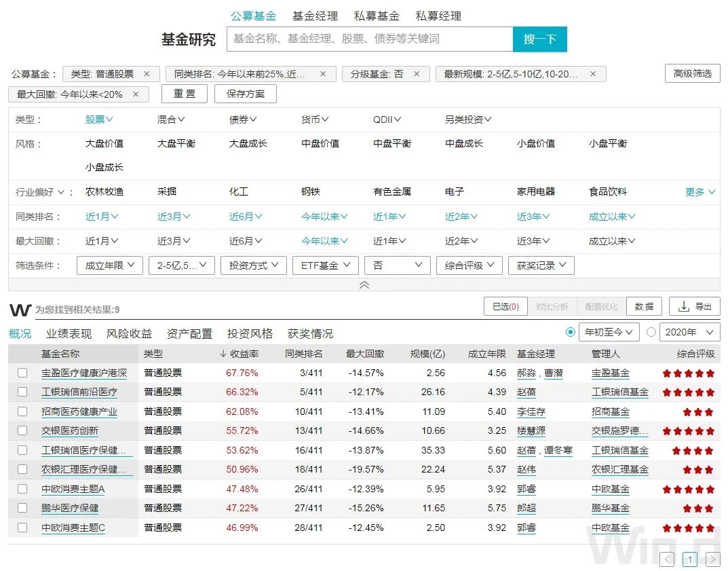Go to next results page arrow
The image size is (728, 571).
coord(712,559)
